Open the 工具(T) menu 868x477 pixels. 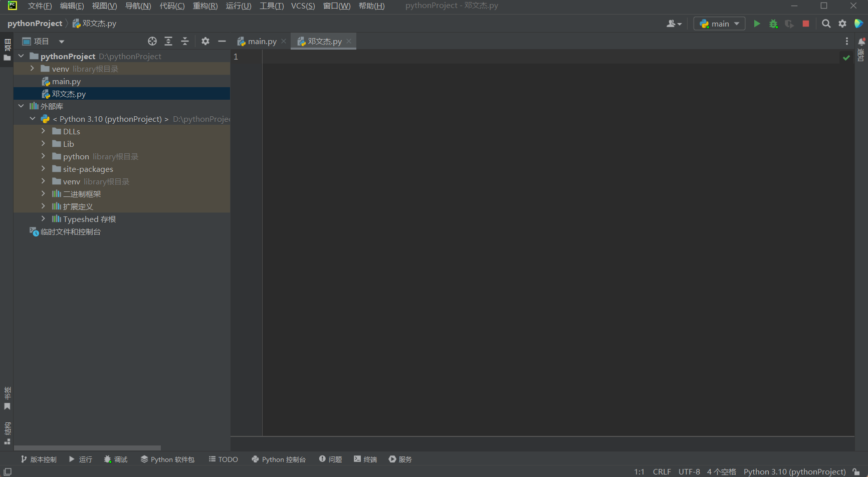272,6
